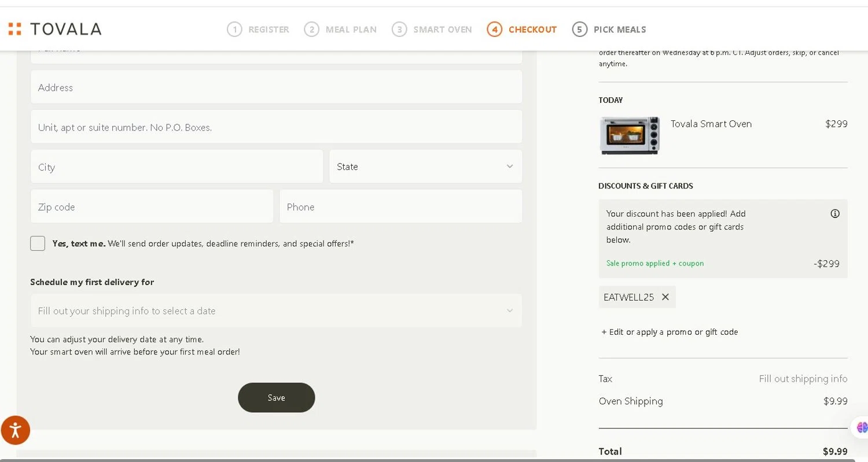Image resolution: width=868 pixels, height=462 pixels.
Task: Check the 'Yes, text me' checkbox
Action: pos(38,243)
